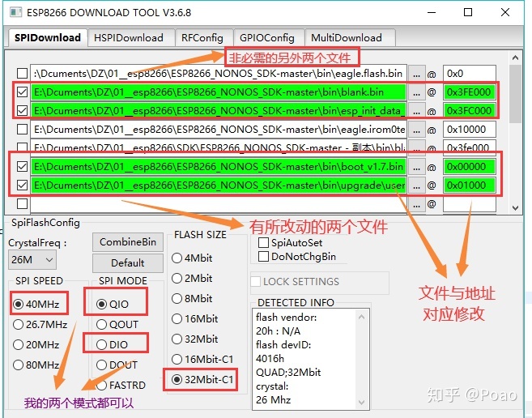Browse file for upgrade\user row

pyautogui.click(x=417, y=186)
